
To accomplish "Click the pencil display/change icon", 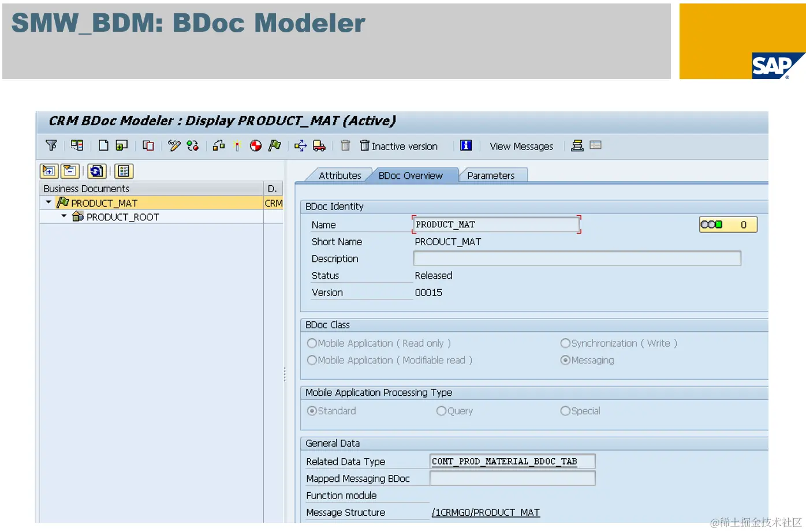I will pos(174,145).
